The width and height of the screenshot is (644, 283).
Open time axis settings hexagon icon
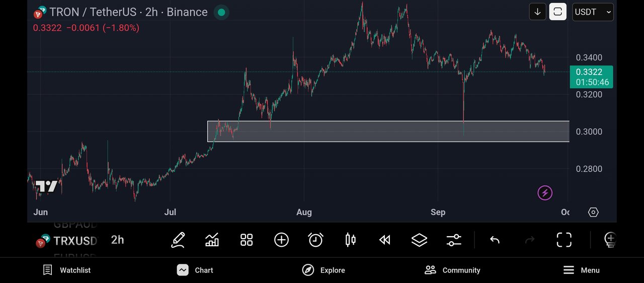(593, 212)
